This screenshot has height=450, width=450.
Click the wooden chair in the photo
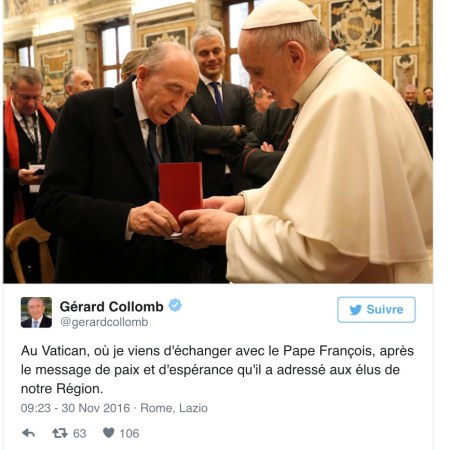pyautogui.click(x=30, y=250)
